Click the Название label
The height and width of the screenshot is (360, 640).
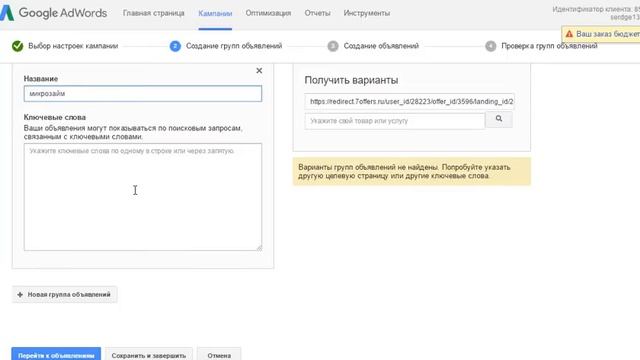pos(41,79)
